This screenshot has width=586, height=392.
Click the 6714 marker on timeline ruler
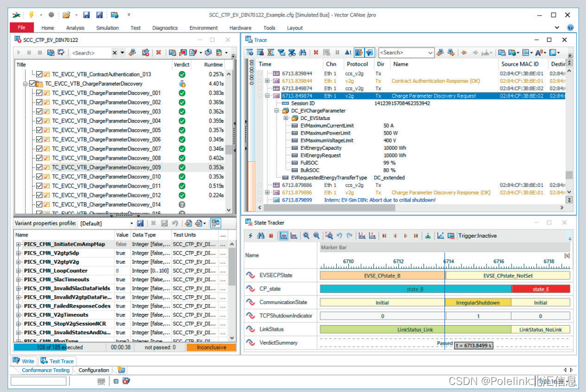pos(449,262)
